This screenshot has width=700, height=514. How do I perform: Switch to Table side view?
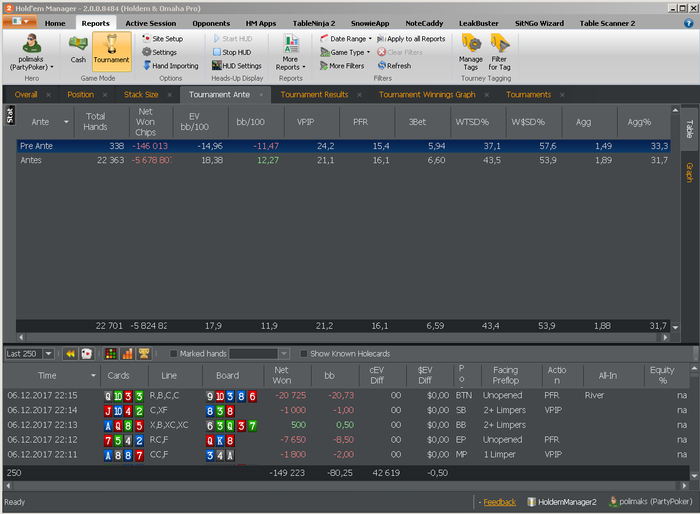[689, 129]
